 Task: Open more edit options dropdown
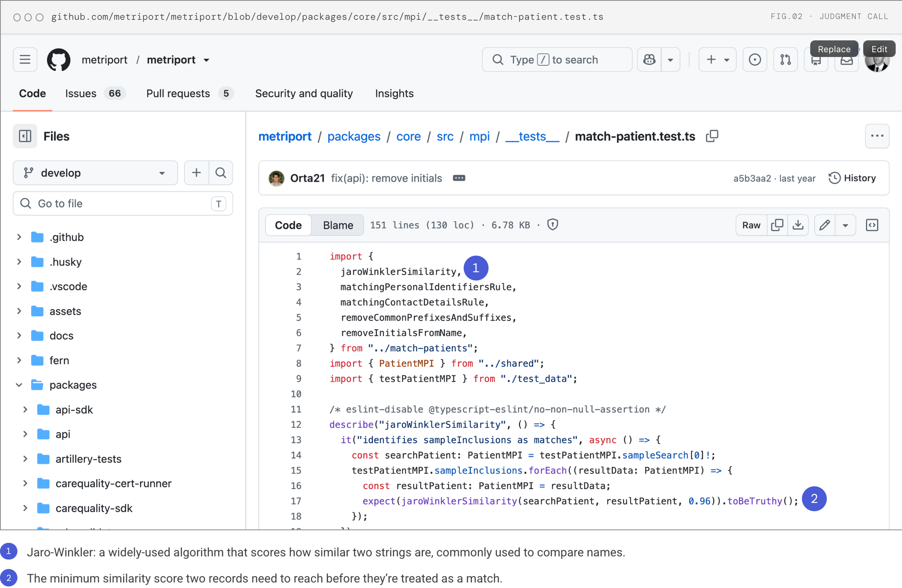click(x=845, y=225)
